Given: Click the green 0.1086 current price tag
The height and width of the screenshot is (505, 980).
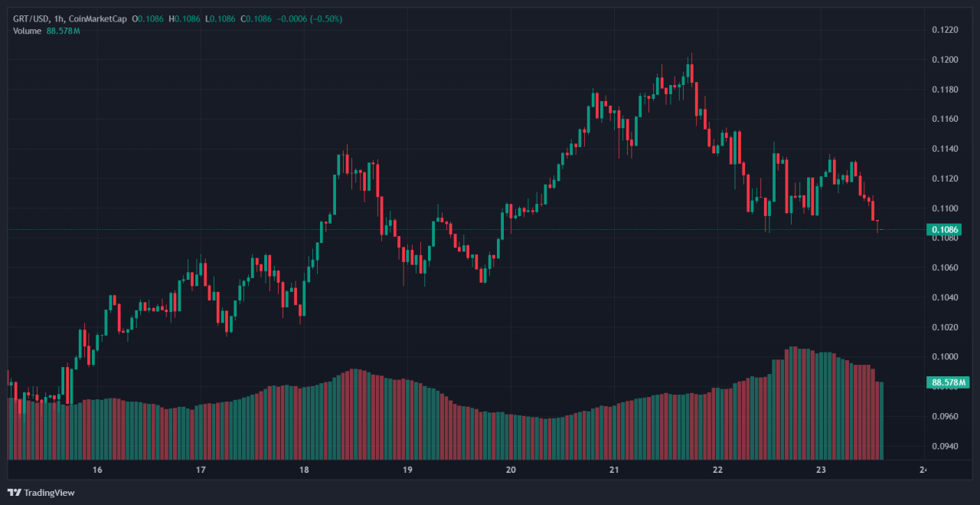Looking at the screenshot, I should coord(945,229).
